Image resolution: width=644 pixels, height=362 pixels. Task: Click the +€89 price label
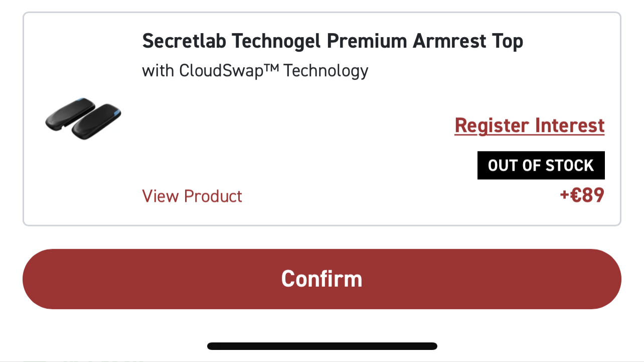(582, 196)
